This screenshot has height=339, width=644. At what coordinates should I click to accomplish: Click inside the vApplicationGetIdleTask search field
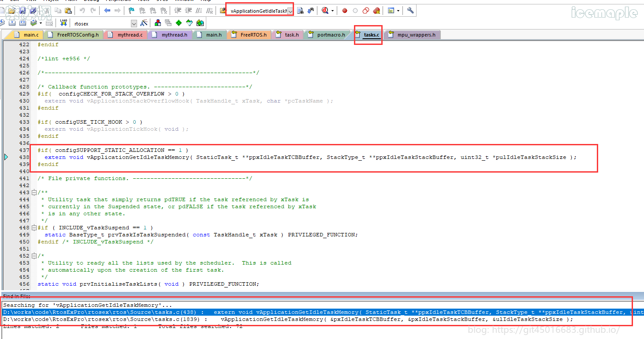point(258,11)
